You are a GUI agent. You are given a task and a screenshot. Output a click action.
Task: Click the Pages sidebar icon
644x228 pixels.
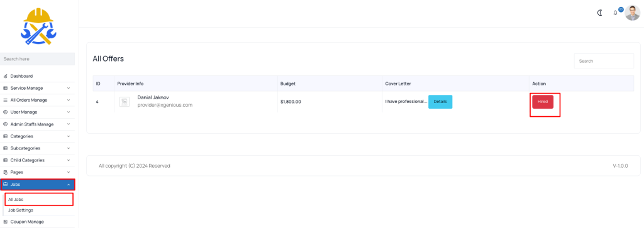click(x=5, y=172)
